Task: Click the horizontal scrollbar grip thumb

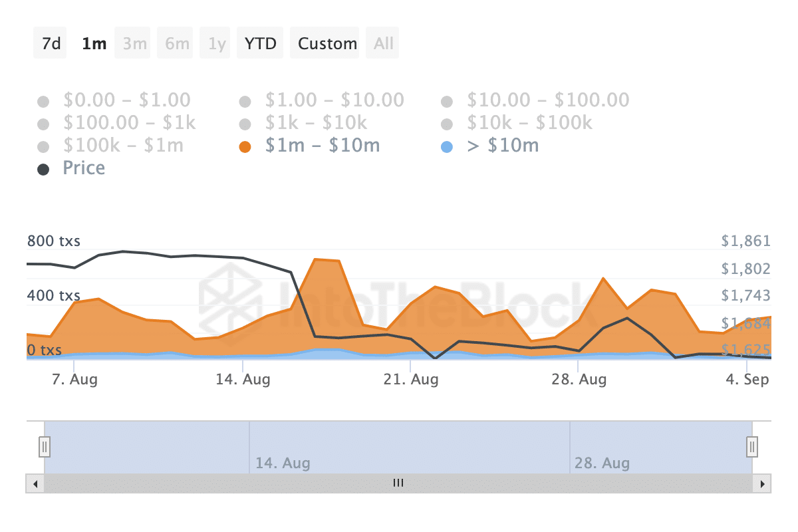Action: click(398, 483)
